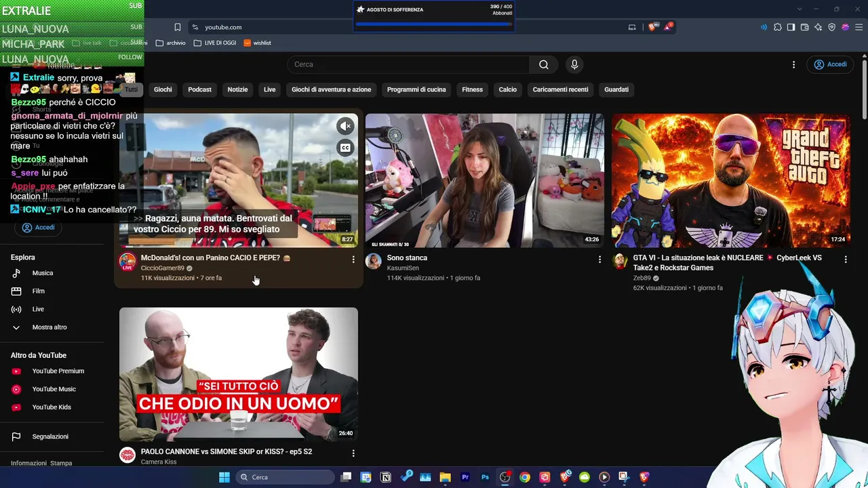Select the Fitness category chip
Screen dimensions: 868x488
472,89
